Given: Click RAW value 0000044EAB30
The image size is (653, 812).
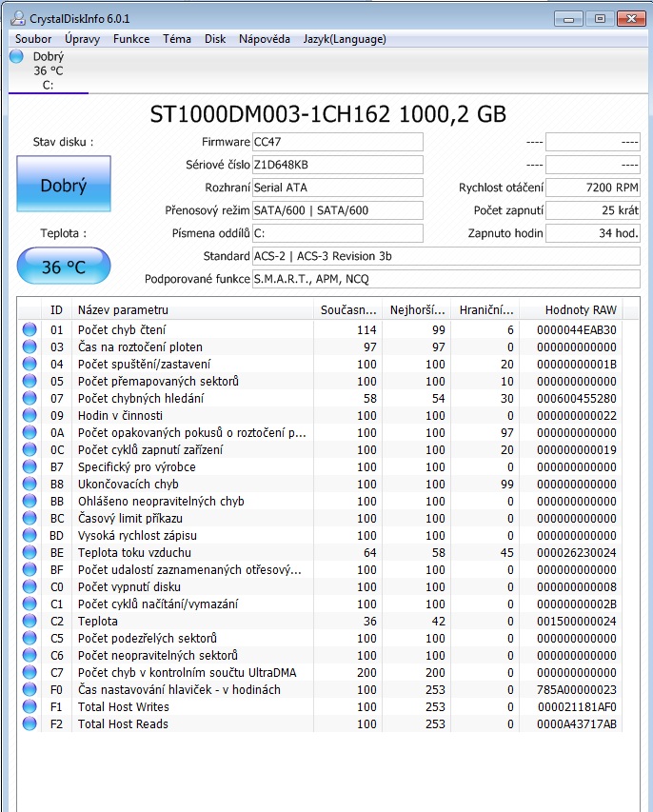Looking at the screenshot, I should coord(576,330).
